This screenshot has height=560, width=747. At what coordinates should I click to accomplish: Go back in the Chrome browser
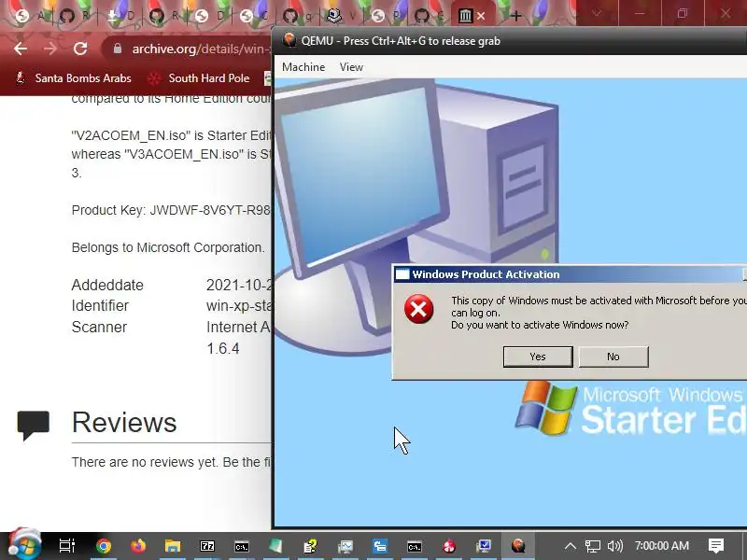(x=20, y=49)
